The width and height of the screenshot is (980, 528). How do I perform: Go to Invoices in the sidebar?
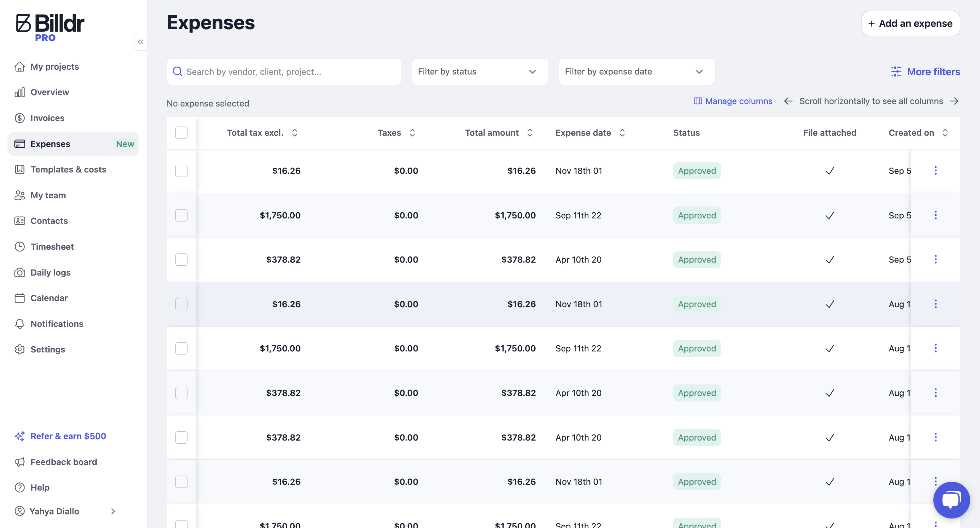click(x=47, y=118)
